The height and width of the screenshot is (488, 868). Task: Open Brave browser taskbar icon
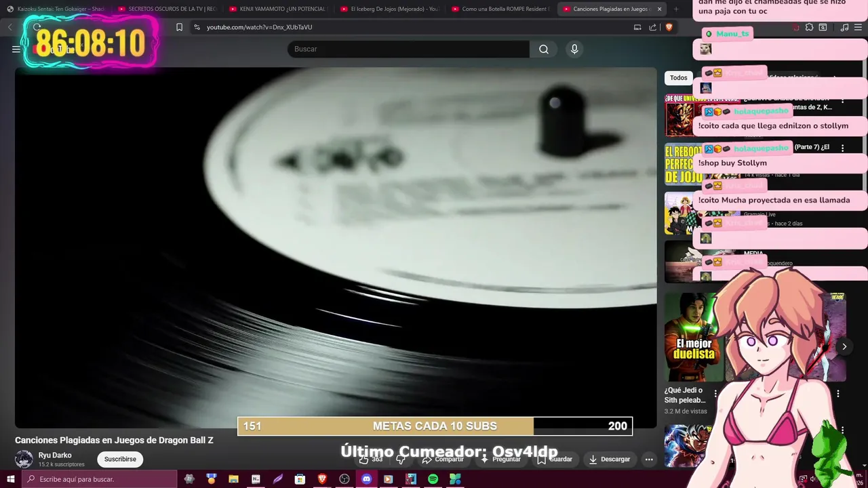click(322, 479)
